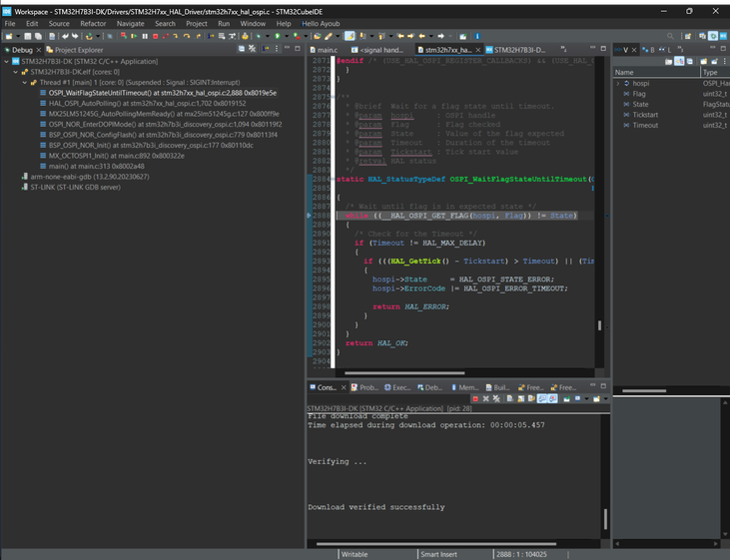Click back navigation arrow in toolbar
The height and width of the screenshot is (560, 730).
point(421,36)
